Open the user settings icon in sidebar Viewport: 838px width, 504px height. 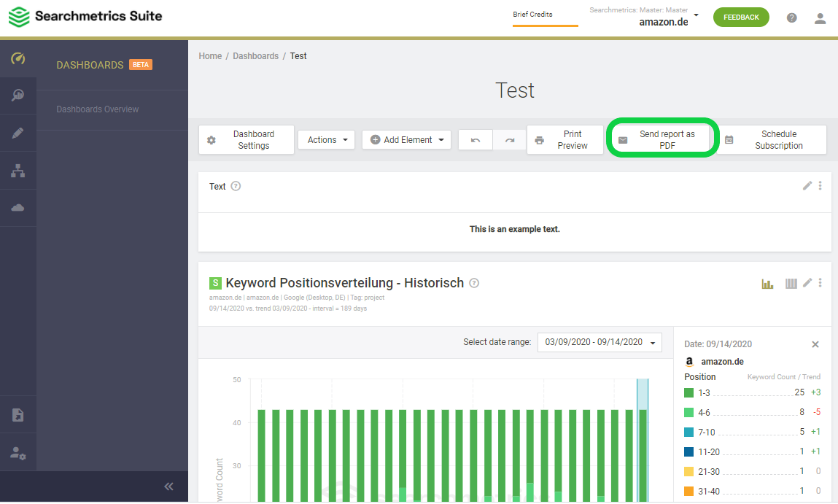[x=18, y=453]
